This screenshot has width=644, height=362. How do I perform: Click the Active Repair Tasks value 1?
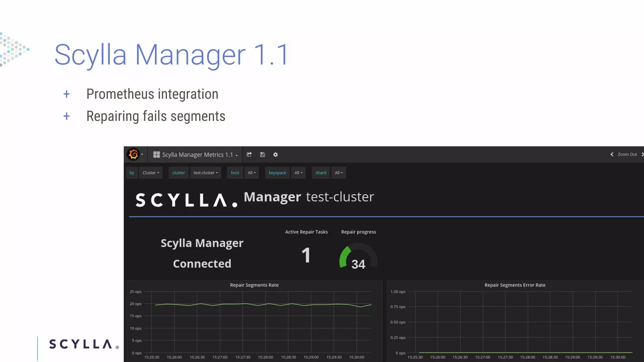[x=306, y=255]
